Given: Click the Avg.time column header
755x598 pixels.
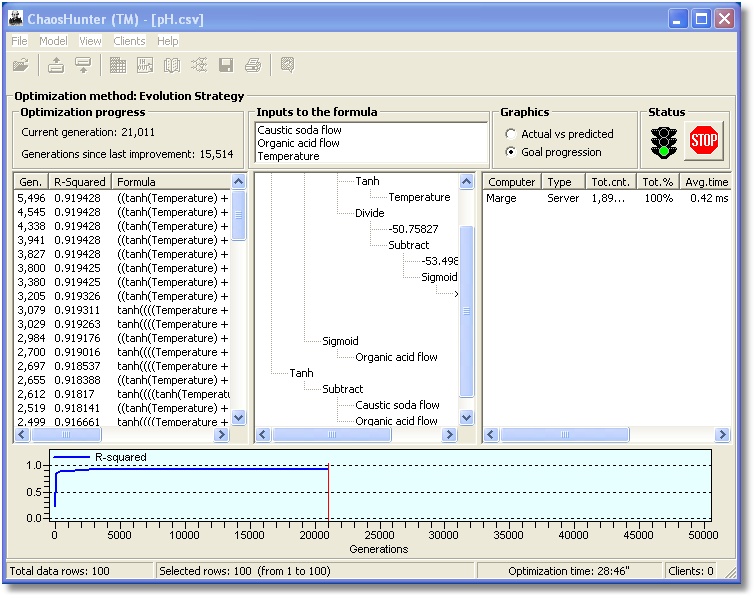Looking at the screenshot, I should coord(706,182).
